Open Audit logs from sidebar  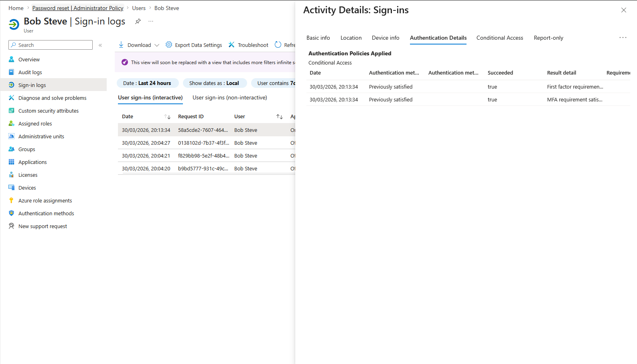pos(30,73)
